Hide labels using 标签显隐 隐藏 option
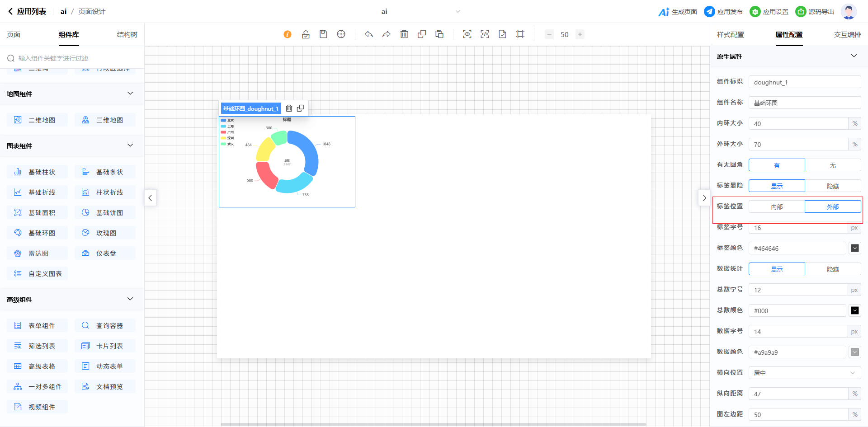 click(x=832, y=186)
